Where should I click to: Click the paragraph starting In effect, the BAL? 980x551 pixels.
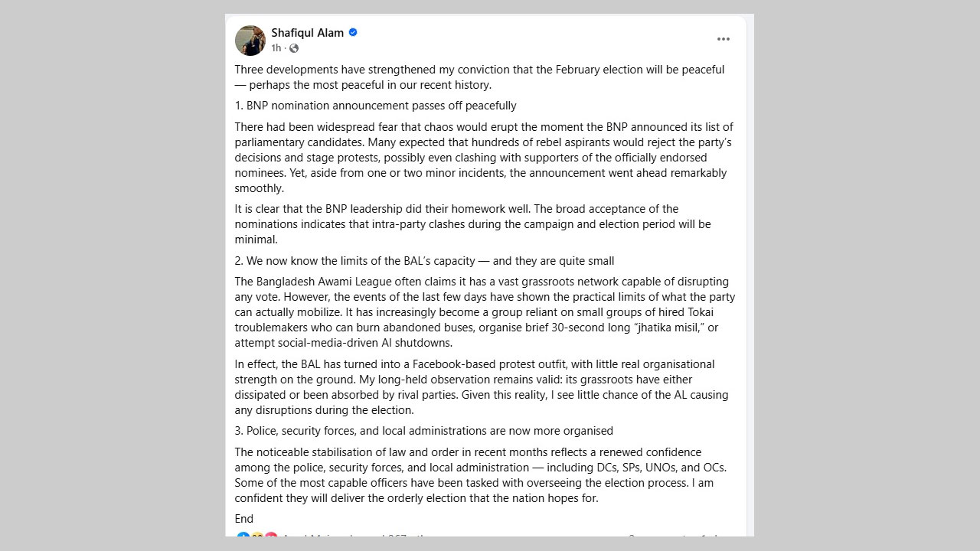click(481, 387)
